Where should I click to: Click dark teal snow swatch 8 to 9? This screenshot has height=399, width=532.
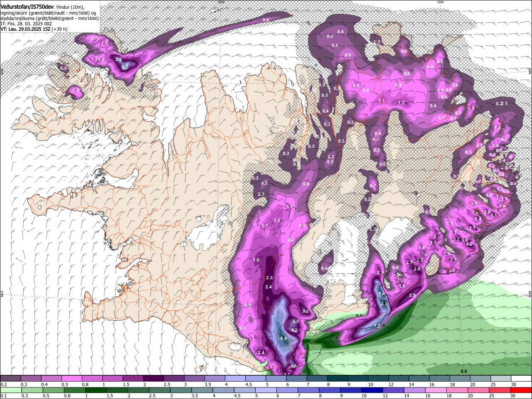(337, 378)
